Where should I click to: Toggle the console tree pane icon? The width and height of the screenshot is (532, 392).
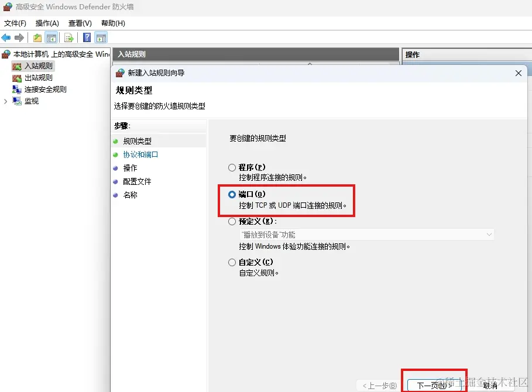pyautogui.click(x=52, y=37)
